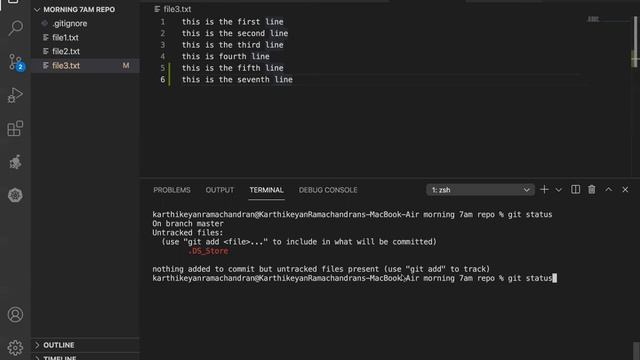Open the Accounts menu icon
The height and width of the screenshot is (360, 640).
[16, 315]
